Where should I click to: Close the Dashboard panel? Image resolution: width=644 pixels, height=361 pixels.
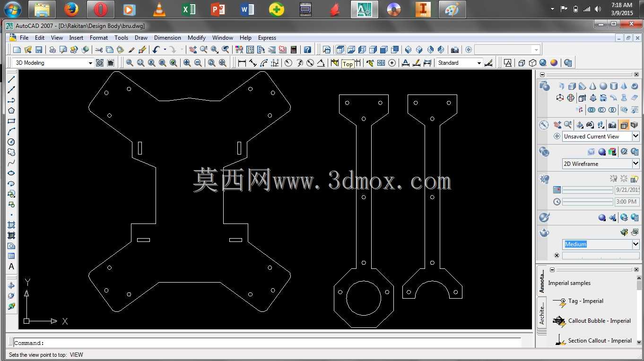tap(636, 75)
